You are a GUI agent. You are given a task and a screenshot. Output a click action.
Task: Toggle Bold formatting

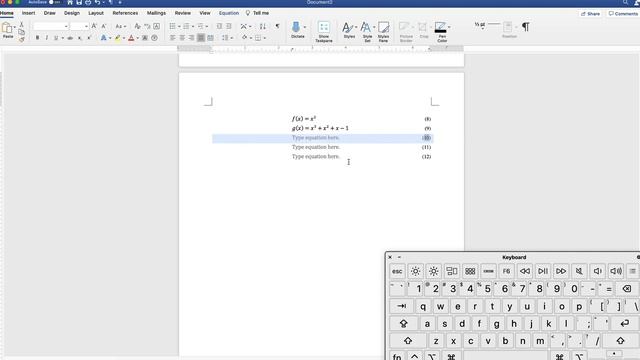tap(37, 38)
